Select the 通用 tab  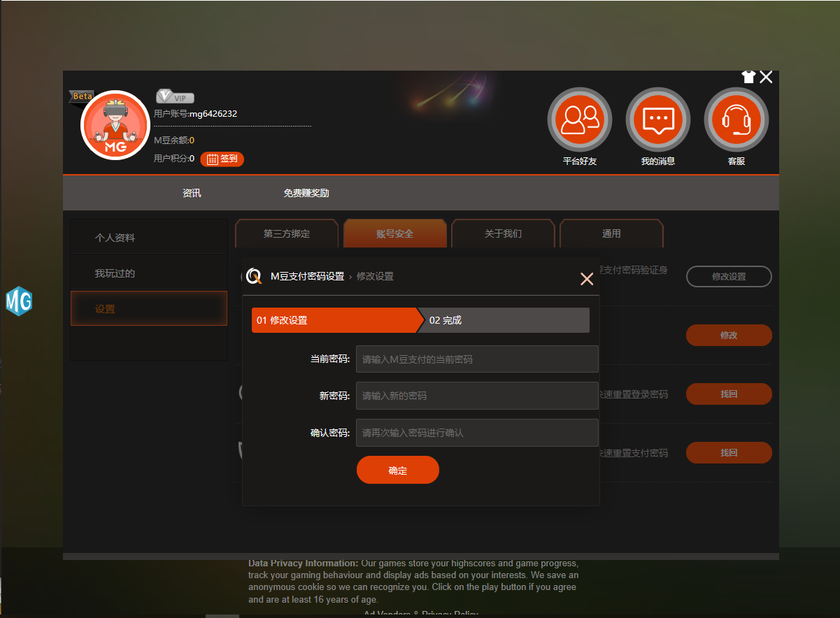coord(611,233)
